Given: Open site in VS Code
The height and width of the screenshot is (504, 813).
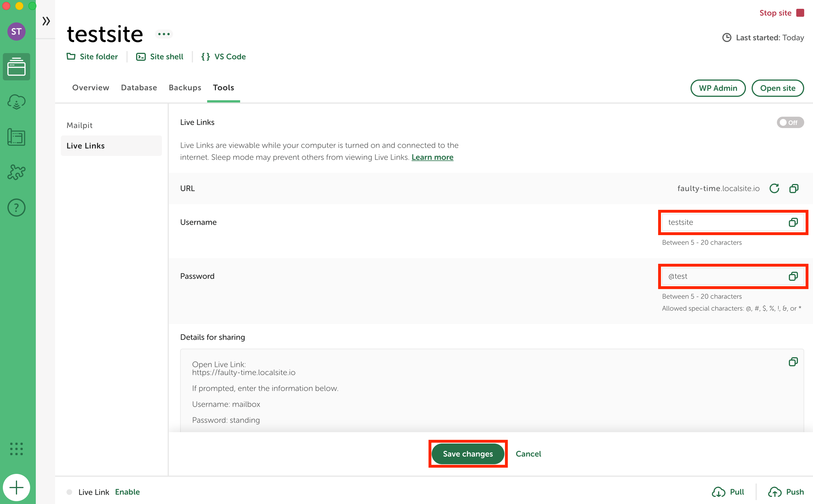Looking at the screenshot, I should (x=224, y=57).
